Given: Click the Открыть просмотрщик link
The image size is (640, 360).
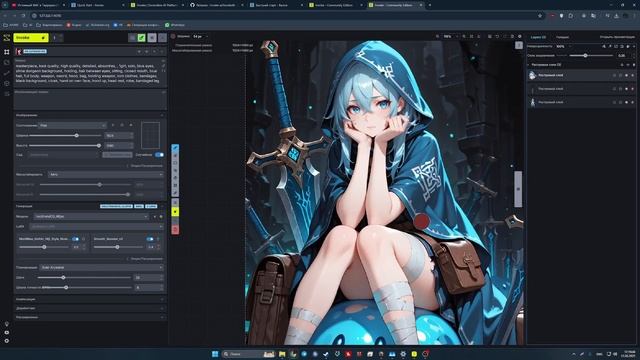Looking at the screenshot, I should [x=617, y=37].
